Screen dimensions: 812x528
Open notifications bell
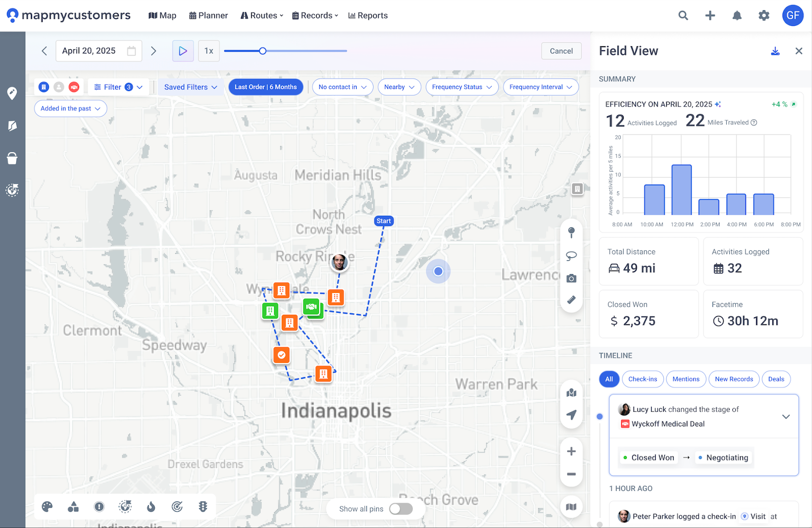pyautogui.click(x=737, y=16)
